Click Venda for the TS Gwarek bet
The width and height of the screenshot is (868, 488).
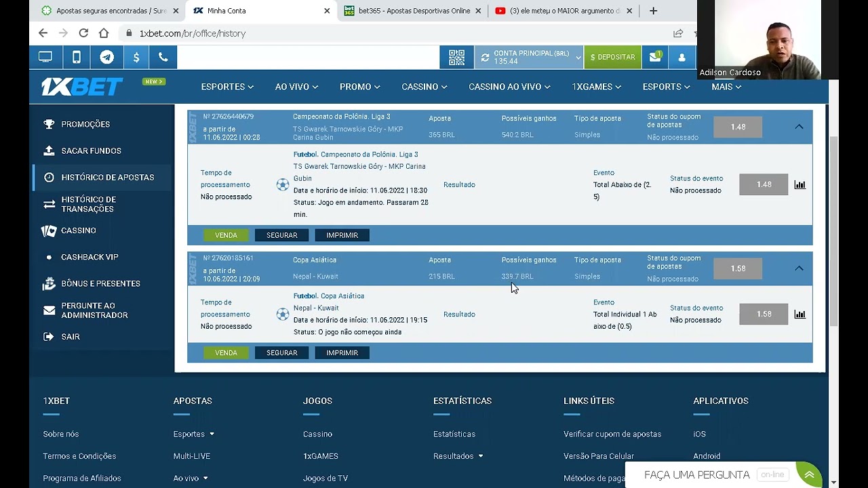tap(226, 235)
